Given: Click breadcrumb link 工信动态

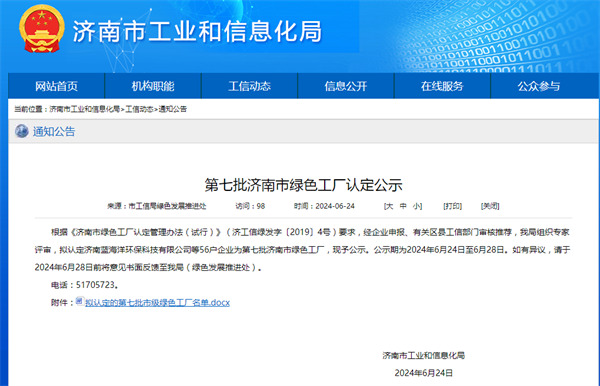Looking at the screenshot, I should click(139, 109).
